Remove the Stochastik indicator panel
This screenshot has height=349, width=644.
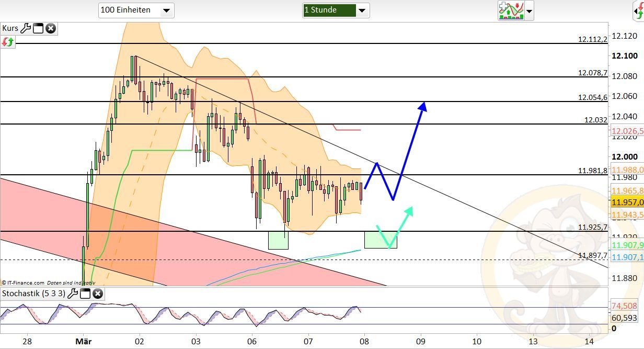pyautogui.click(x=97, y=294)
